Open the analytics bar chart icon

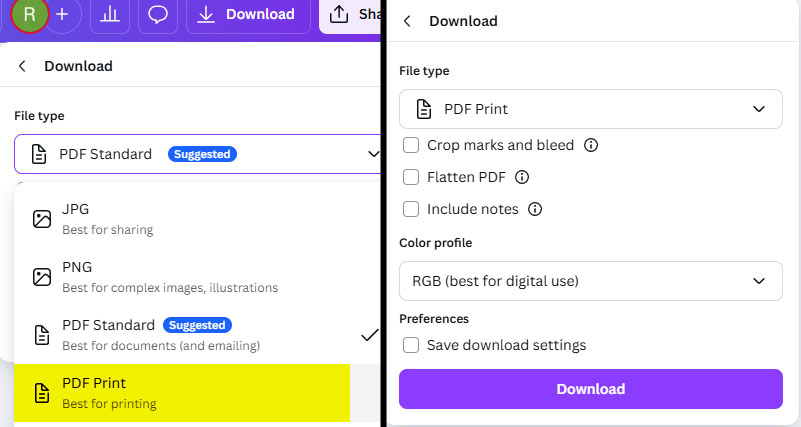(111, 14)
